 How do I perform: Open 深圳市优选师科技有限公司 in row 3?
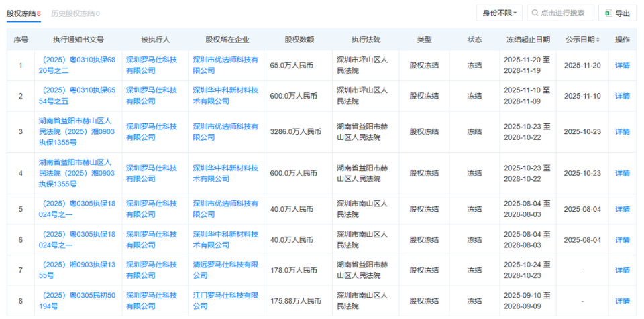coord(225,132)
